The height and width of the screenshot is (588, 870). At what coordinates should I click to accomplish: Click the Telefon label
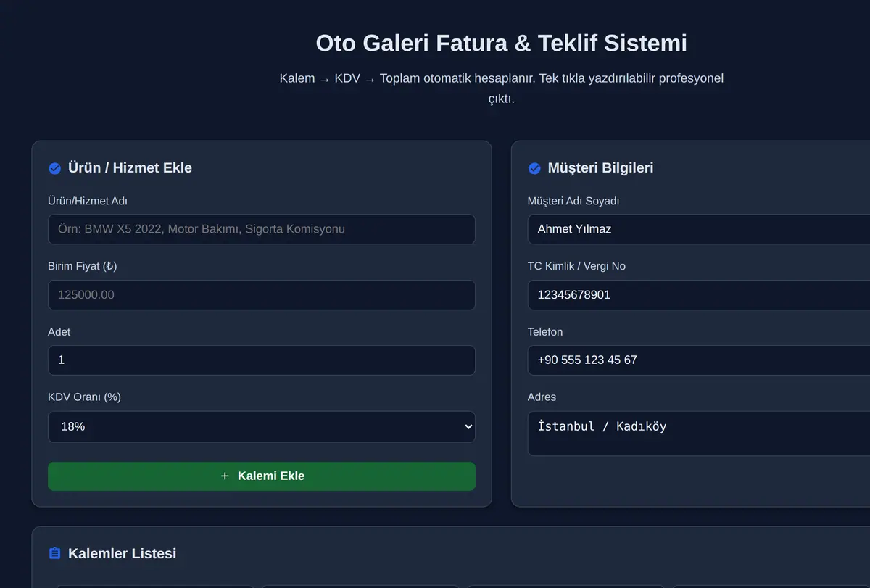545,332
